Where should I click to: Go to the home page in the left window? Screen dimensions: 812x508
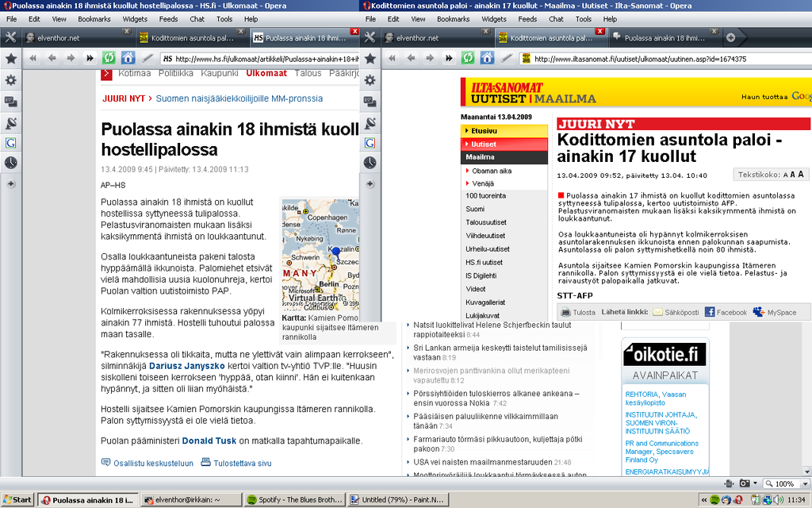coord(128,58)
